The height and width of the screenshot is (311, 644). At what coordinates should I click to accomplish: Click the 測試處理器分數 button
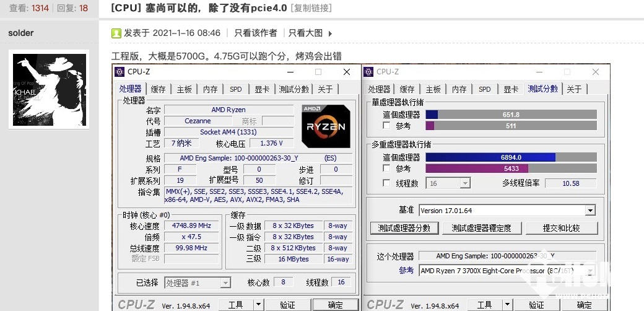tap(404, 228)
